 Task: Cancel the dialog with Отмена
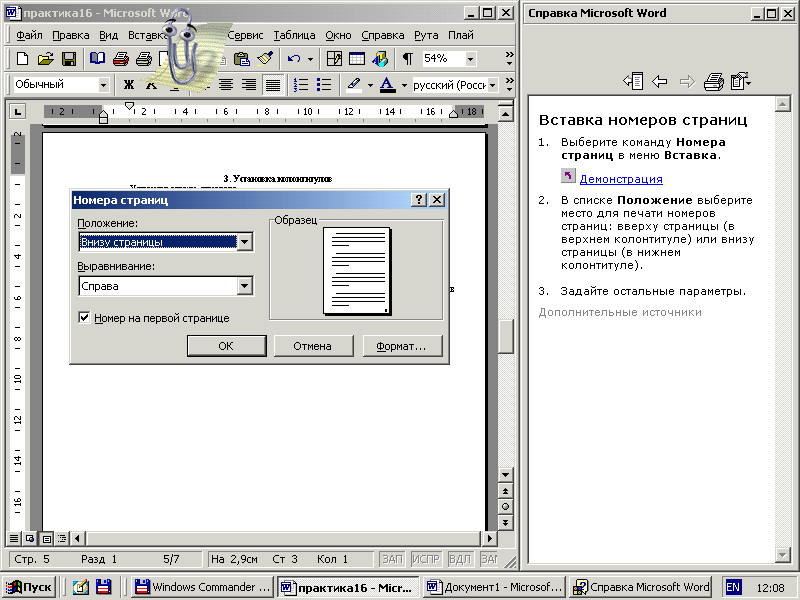point(313,346)
